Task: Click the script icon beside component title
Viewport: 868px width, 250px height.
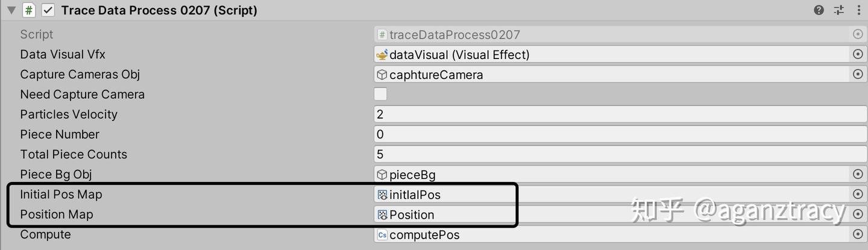Action: coord(29,10)
